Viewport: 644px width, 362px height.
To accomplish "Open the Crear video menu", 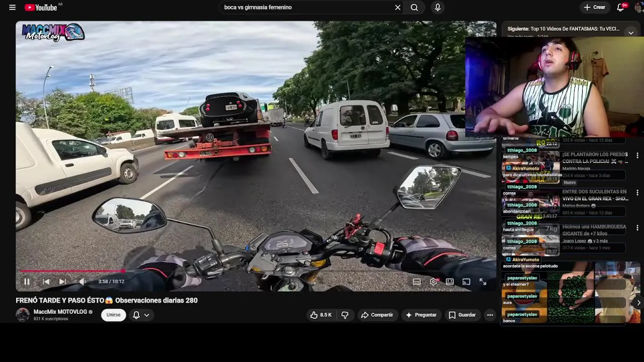I will (594, 8).
